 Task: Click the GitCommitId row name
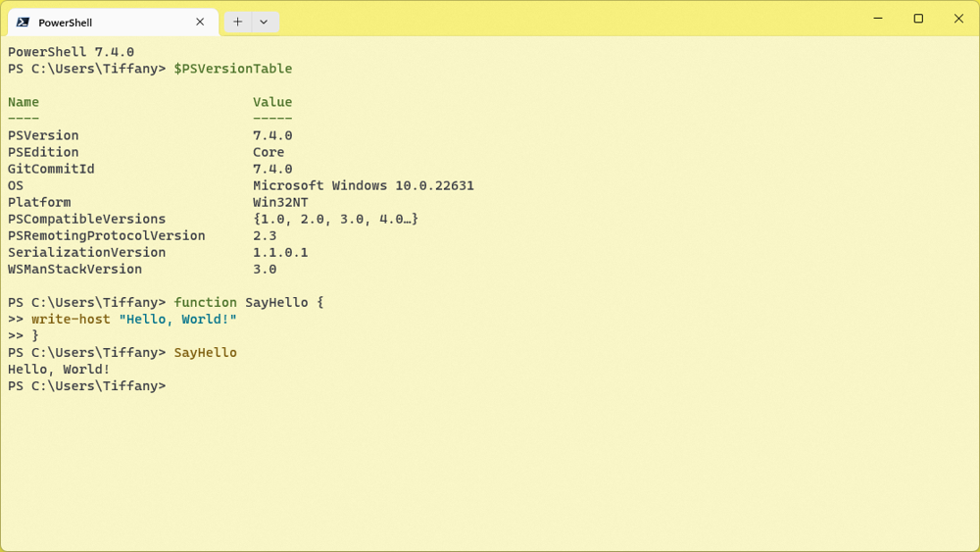click(x=51, y=169)
